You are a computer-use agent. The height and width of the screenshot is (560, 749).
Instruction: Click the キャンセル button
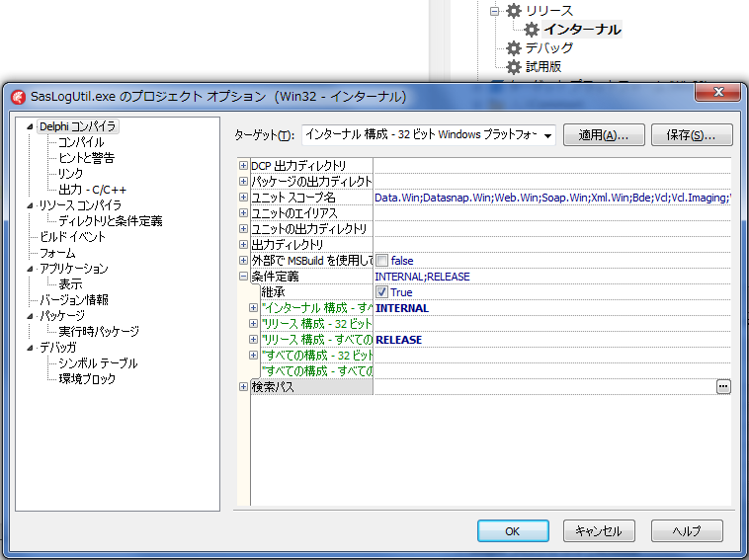[x=599, y=531]
